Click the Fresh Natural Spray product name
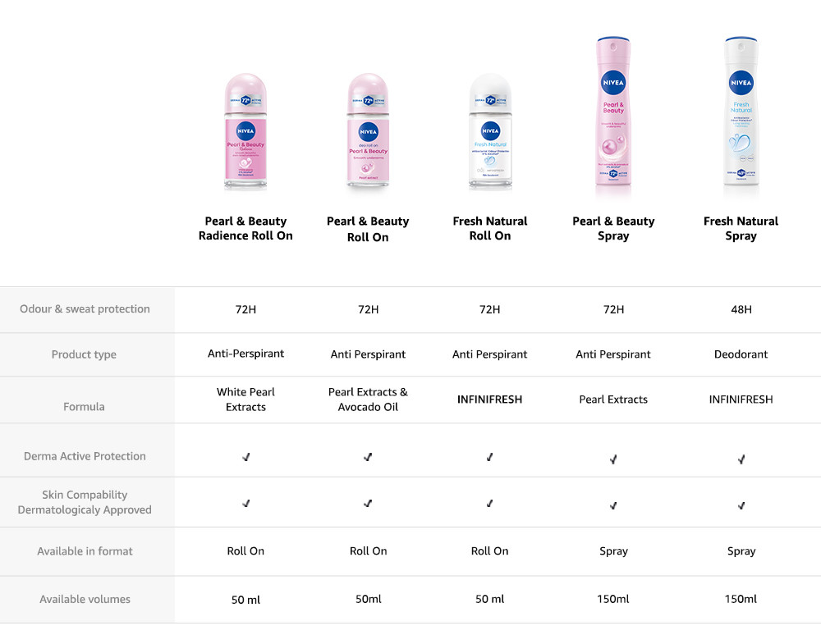 [741, 228]
